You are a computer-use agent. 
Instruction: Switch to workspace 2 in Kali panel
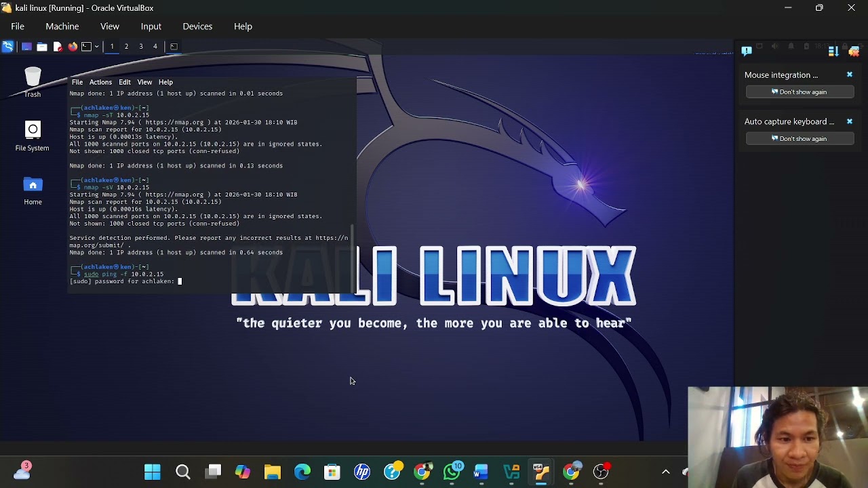point(126,46)
